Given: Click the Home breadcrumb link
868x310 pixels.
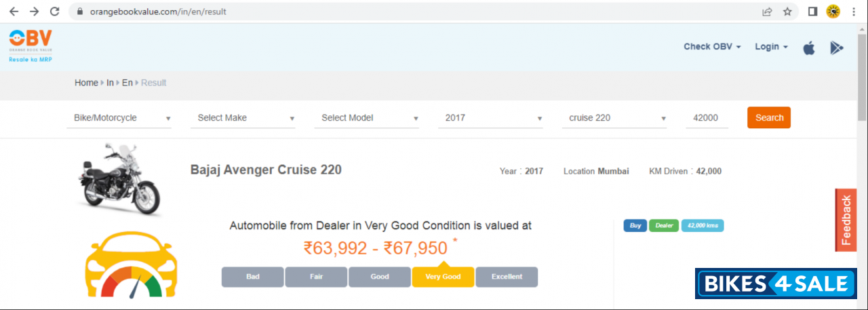Looking at the screenshot, I should click(86, 83).
